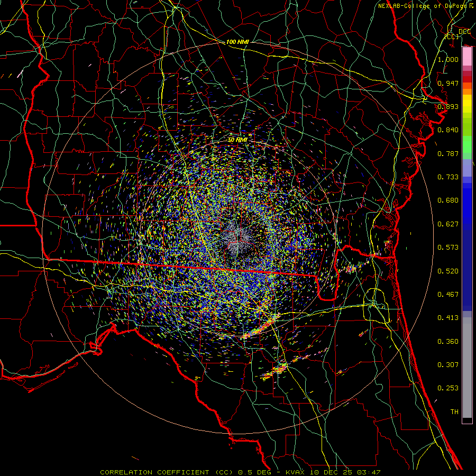Screen dimensions: 476x476
Task: Click the 0.253 color scale value
Action: (448, 388)
